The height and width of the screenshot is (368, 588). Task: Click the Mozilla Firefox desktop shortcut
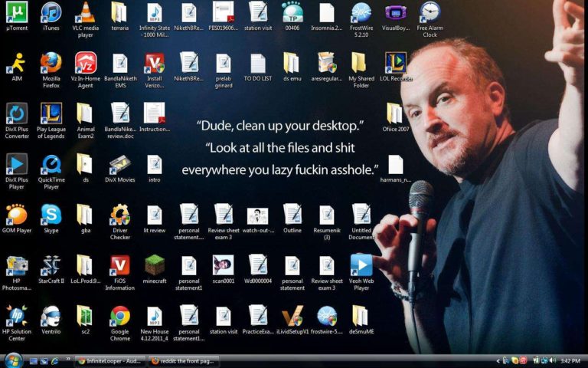pyautogui.click(x=51, y=63)
